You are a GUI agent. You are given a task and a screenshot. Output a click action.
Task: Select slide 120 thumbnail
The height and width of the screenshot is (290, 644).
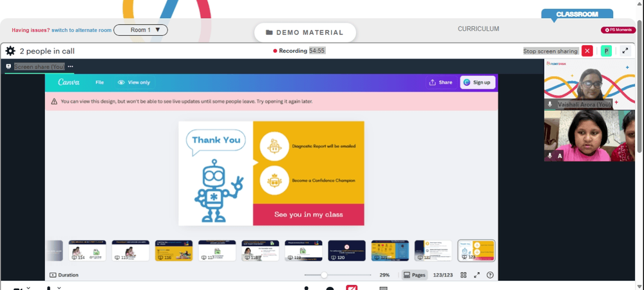(346, 251)
